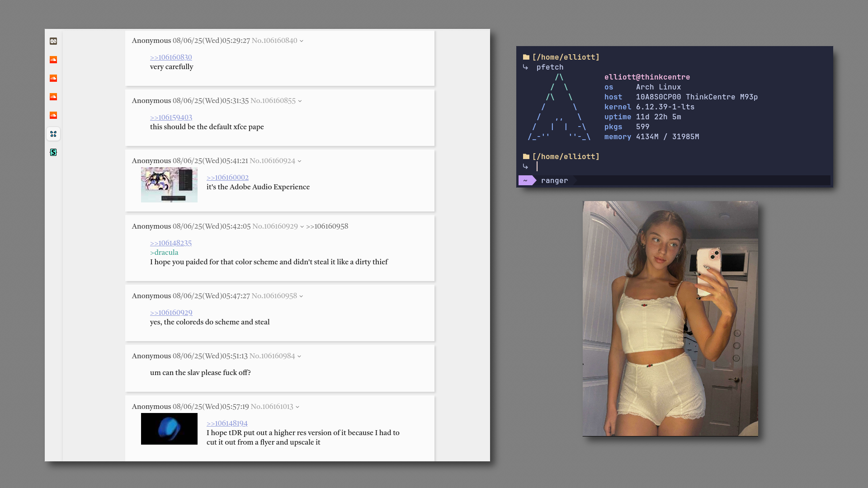Expand post menu arrow beside No.106160924
Image resolution: width=868 pixels, height=488 pixels.
299,161
